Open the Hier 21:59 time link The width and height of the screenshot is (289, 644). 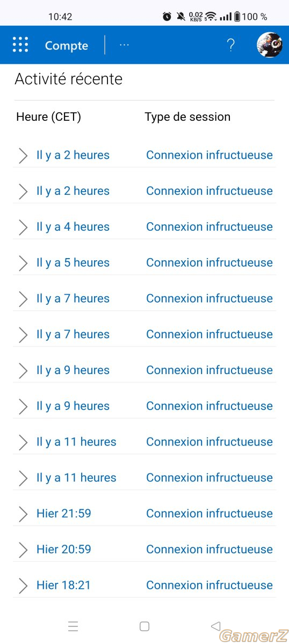(64, 513)
